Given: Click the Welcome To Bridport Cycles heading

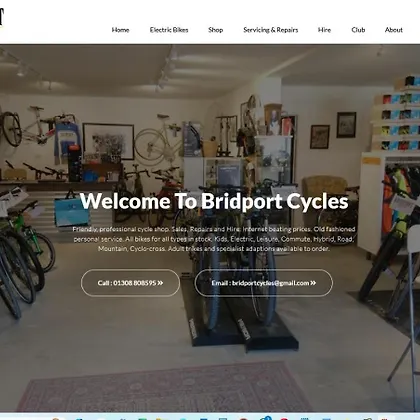Looking at the screenshot, I should point(214,201).
